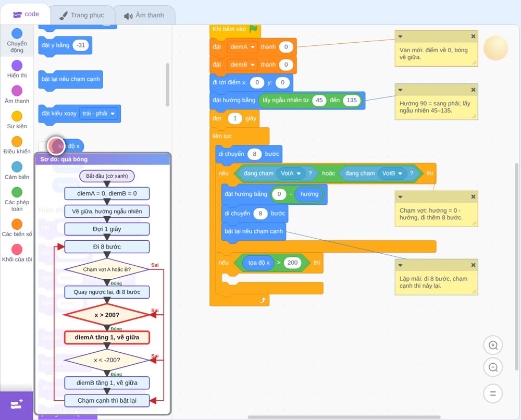Switch to the Trang phục tab
Image resolution: width=521 pixels, height=420 pixels.
click(x=82, y=15)
